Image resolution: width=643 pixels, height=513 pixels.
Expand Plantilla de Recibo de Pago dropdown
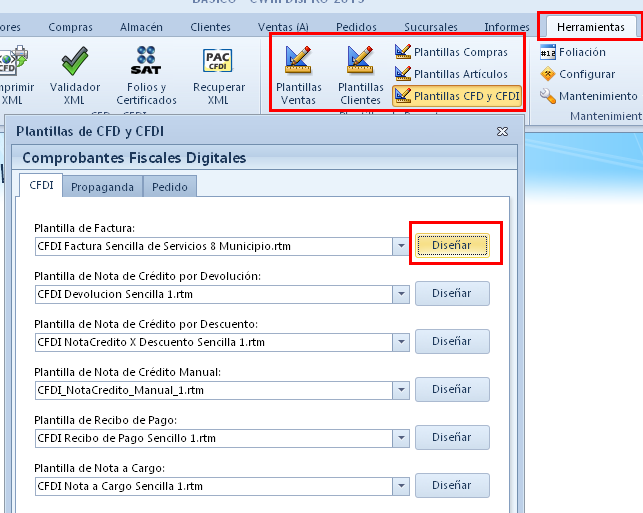pos(401,438)
